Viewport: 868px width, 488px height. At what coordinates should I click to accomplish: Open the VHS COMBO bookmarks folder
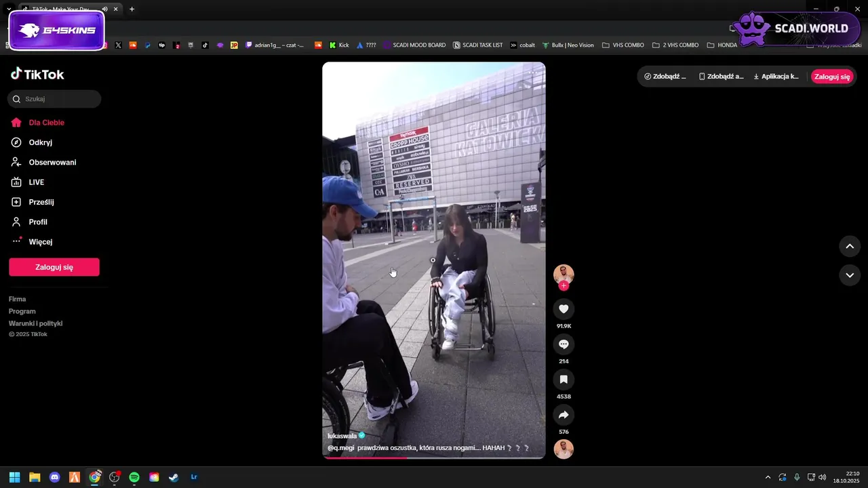pos(623,45)
